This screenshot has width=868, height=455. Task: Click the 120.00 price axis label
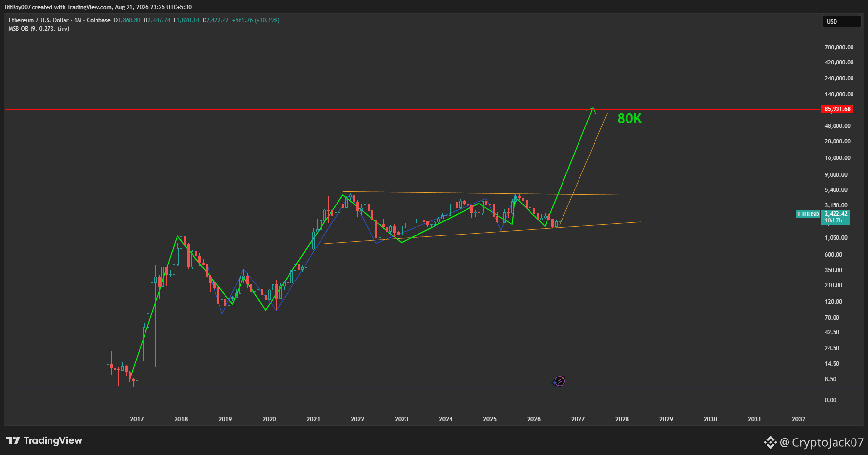(834, 302)
